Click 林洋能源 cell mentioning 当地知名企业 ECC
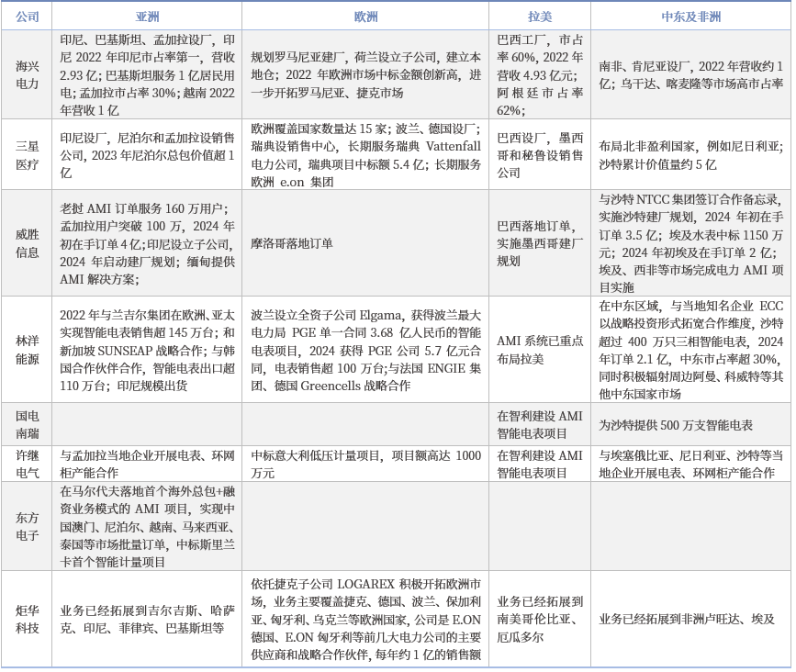This screenshot has height=672, width=796. pos(691,350)
